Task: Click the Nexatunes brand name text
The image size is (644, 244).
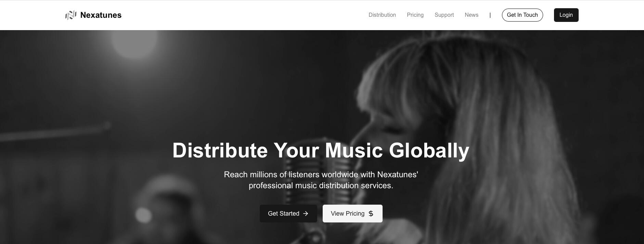Action: tap(101, 15)
